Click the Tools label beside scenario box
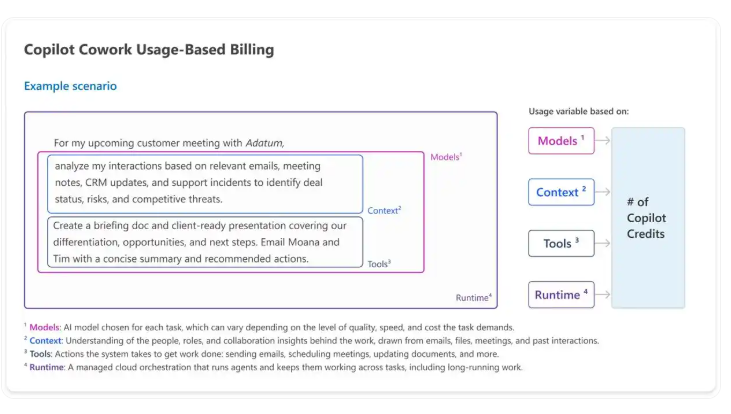The width and height of the screenshot is (731, 414). [x=379, y=264]
